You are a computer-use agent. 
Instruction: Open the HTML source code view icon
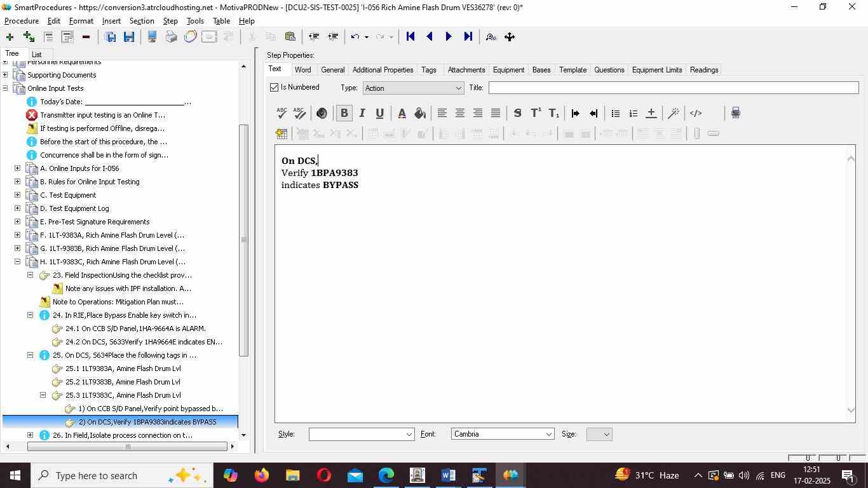696,113
